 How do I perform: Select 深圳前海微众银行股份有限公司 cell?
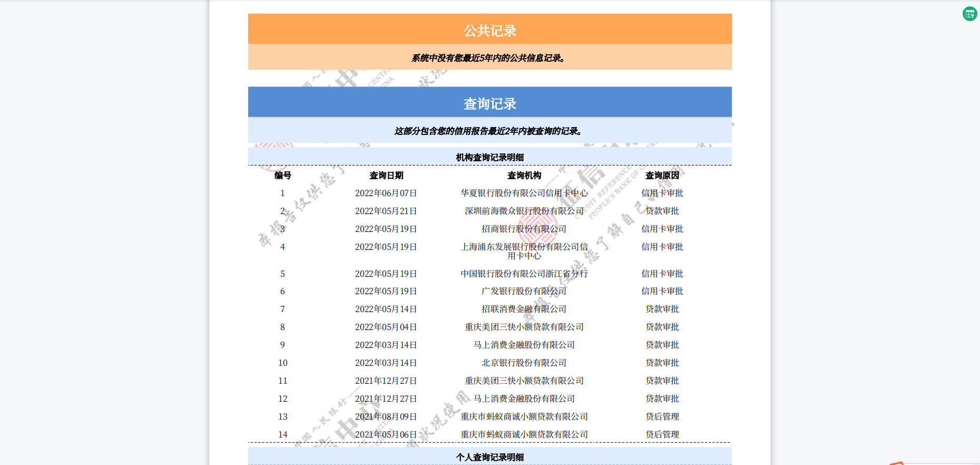[x=524, y=211]
